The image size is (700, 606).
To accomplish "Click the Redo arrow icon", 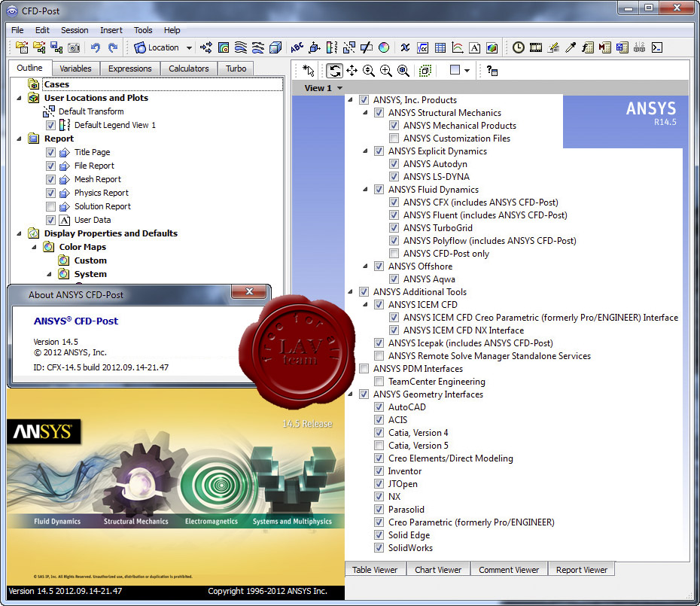I will click(x=113, y=47).
